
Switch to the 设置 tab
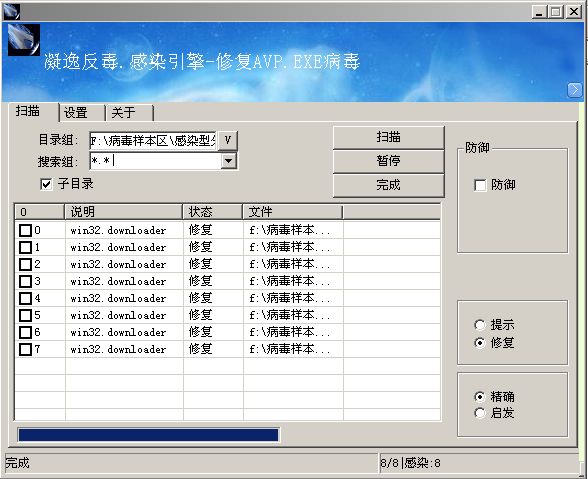pos(81,113)
